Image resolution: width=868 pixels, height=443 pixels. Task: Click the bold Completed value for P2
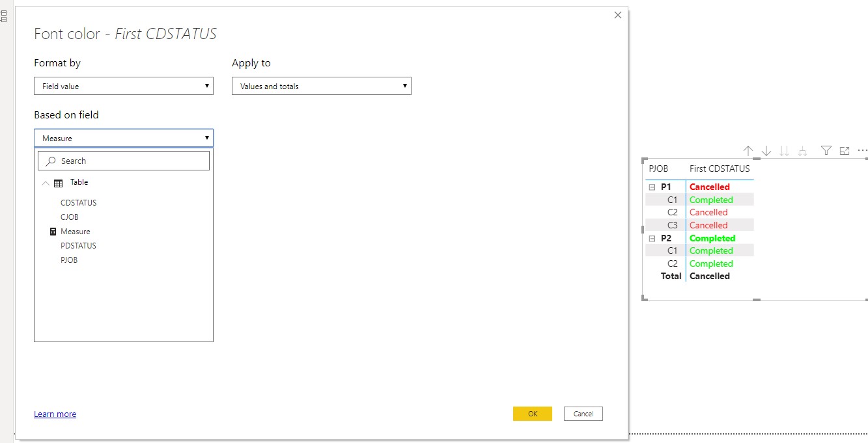click(712, 238)
